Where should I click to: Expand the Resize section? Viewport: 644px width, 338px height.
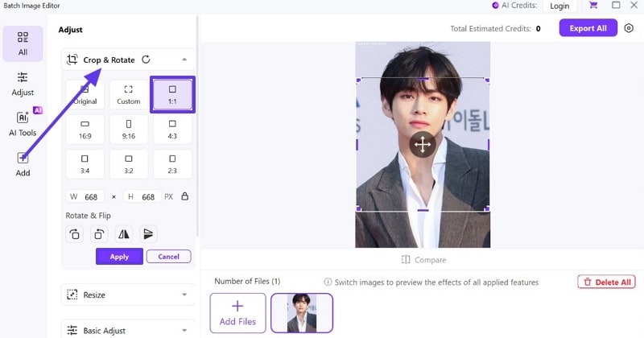point(128,295)
